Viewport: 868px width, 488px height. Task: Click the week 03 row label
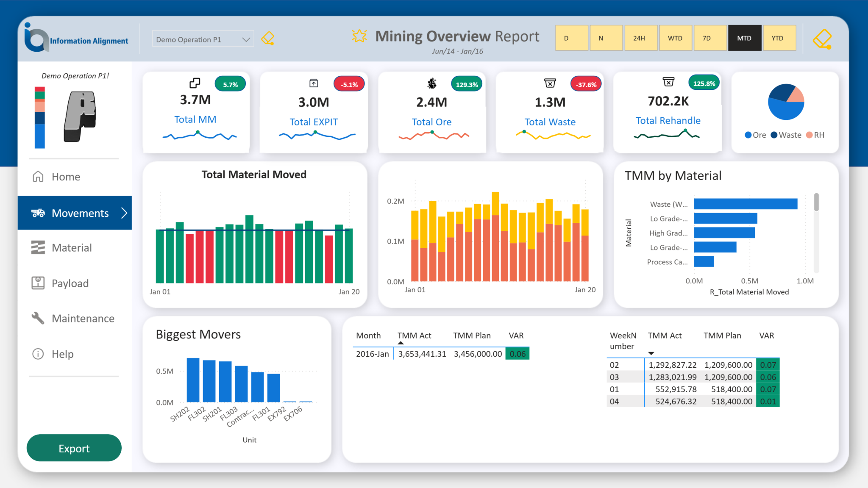click(x=614, y=377)
